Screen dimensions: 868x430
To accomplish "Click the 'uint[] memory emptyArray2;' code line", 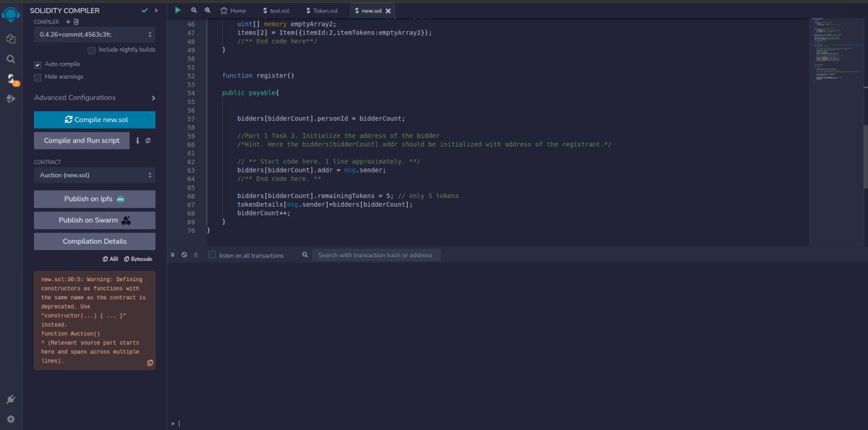I will click(x=286, y=24).
